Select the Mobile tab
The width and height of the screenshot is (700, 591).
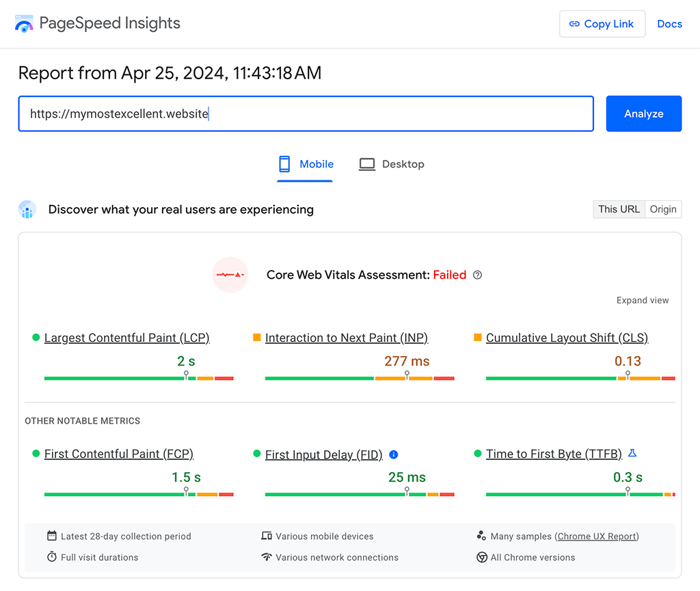305,164
